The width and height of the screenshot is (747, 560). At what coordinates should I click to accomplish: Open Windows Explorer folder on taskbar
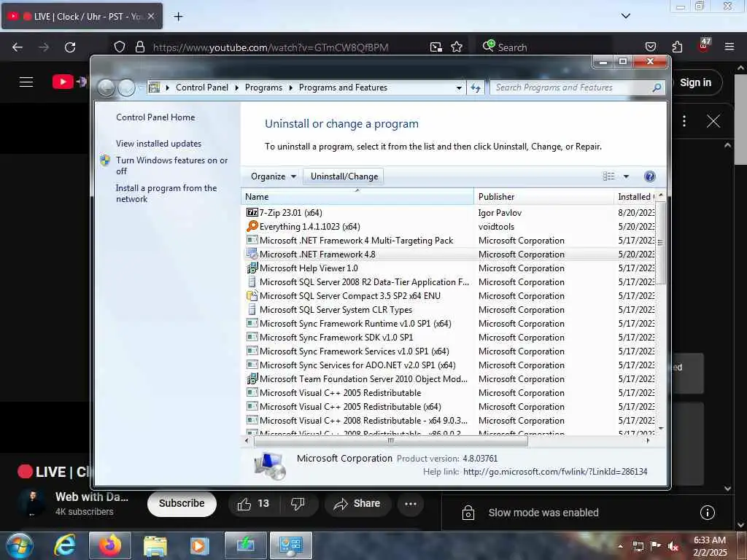(155, 545)
